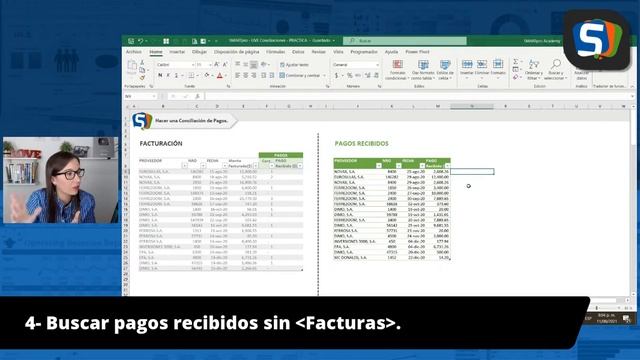Viewport: 640px width, 360px height.
Task: Align text right in cell
Action: point(254,76)
